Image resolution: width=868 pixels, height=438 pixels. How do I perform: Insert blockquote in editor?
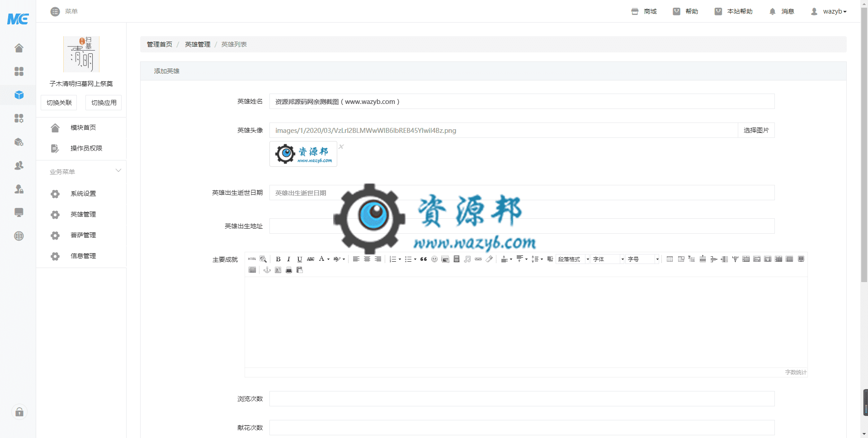click(x=424, y=259)
